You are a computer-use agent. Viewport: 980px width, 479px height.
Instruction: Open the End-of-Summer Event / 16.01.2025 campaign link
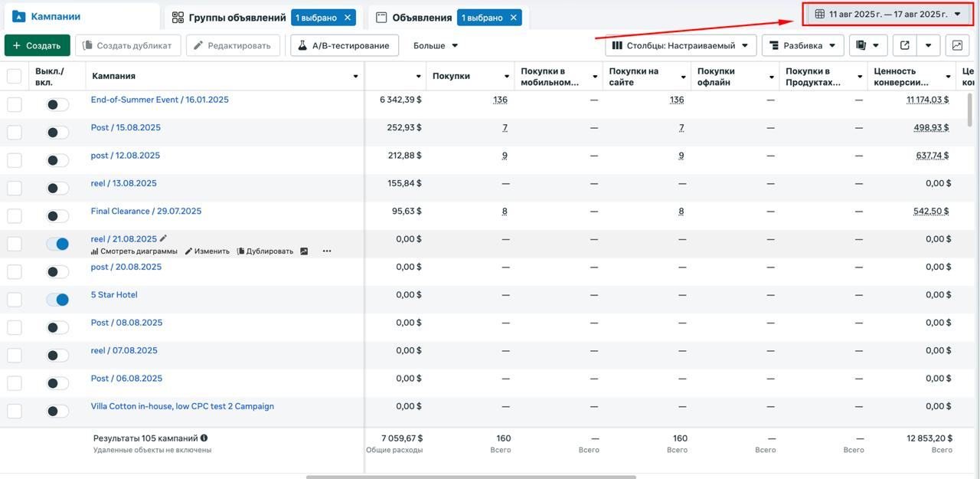click(x=159, y=100)
